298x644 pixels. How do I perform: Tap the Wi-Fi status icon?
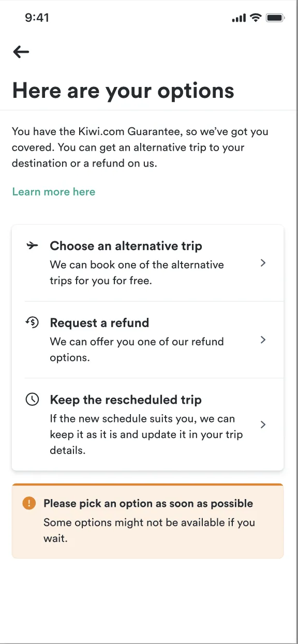(x=256, y=18)
